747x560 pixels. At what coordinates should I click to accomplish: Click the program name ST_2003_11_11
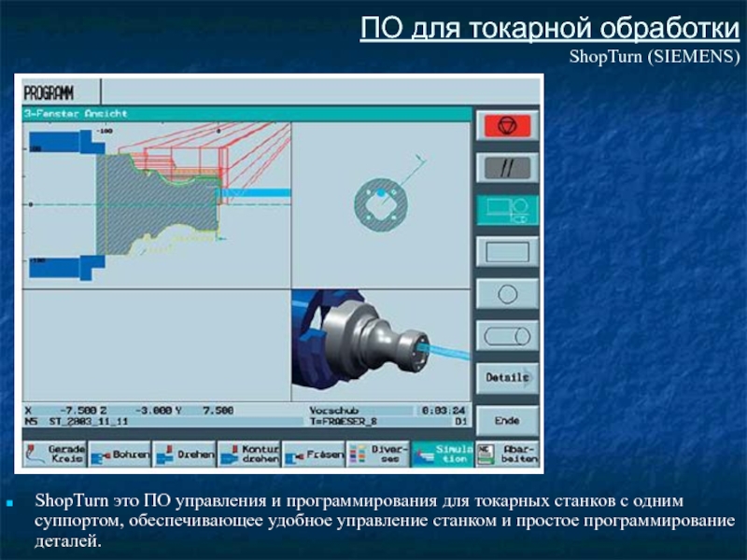89,422
